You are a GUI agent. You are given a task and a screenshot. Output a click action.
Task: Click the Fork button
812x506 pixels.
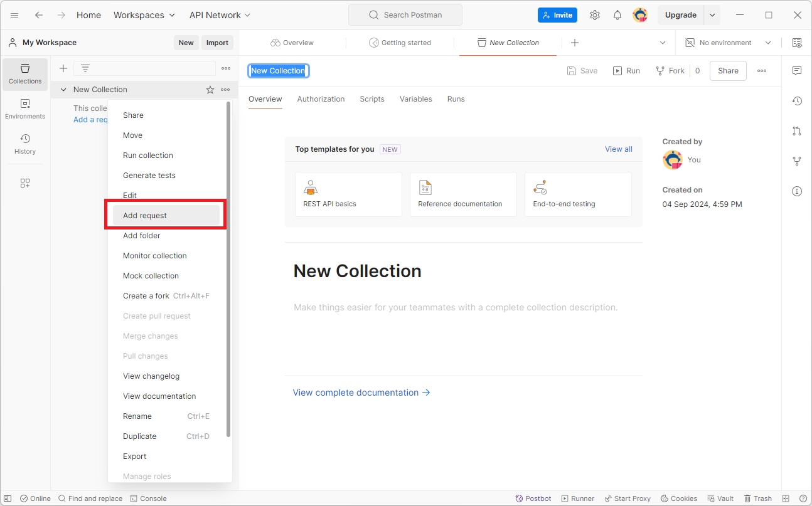(x=670, y=71)
